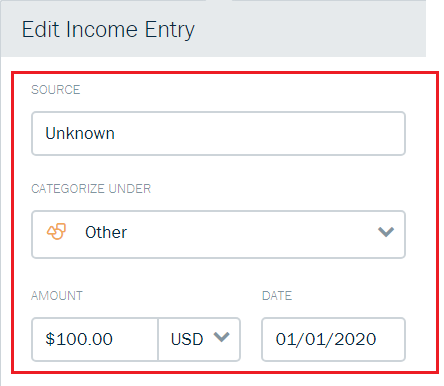Click the dollar sign in amount field

tap(50, 339)
